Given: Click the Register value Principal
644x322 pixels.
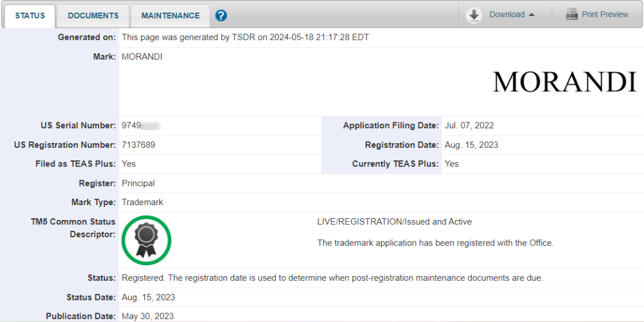Looking at the screenshot, I should 138,184.
